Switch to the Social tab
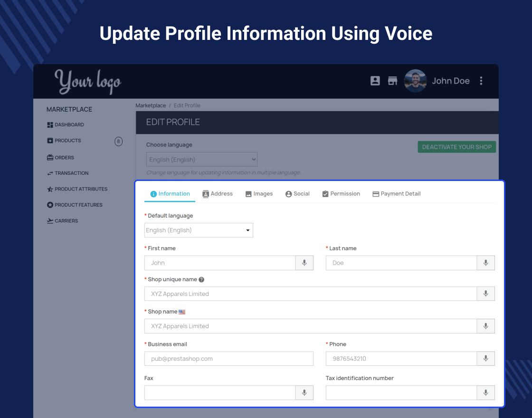The width and height of the screenshot is (532, 418). [297, 194]
